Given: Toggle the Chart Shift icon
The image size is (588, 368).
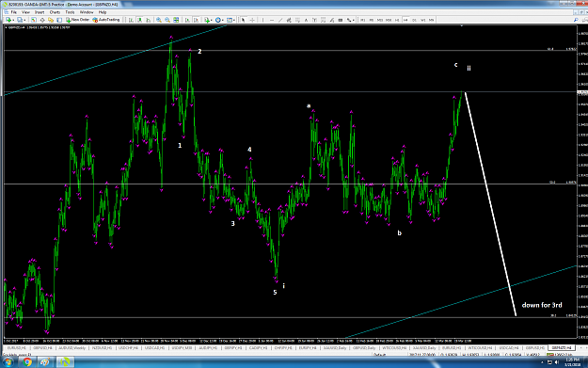Looking at the screenshot, I should 196,20.
